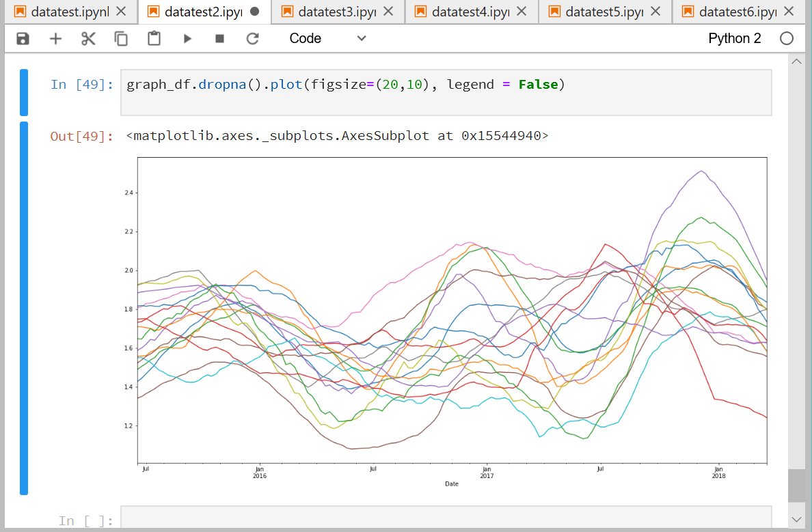Viewport: 812px width, 532px height.
Task: Select the In [49] prompt label
Action: tap(82, 85)
